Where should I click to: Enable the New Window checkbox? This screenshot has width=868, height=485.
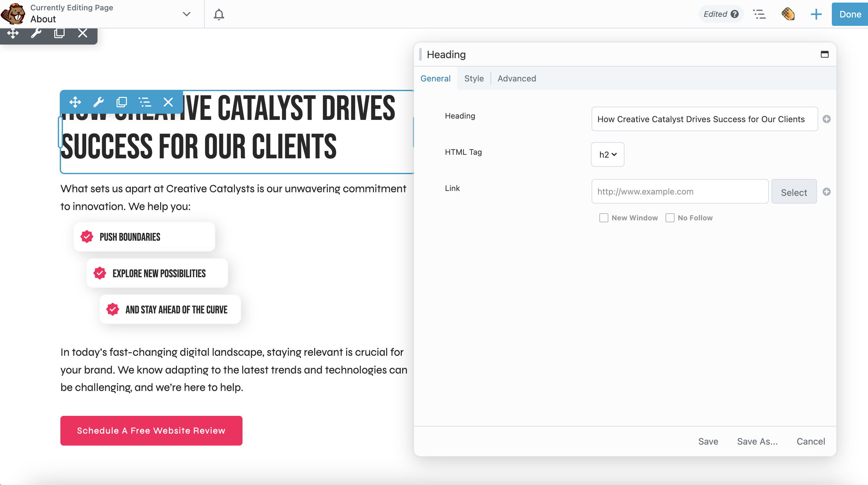coord(604,218)
